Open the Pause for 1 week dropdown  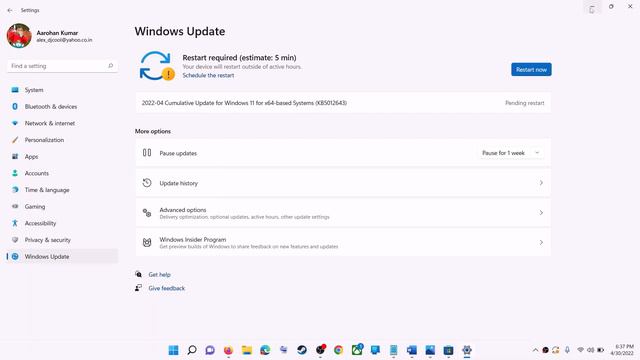point(511,153)
